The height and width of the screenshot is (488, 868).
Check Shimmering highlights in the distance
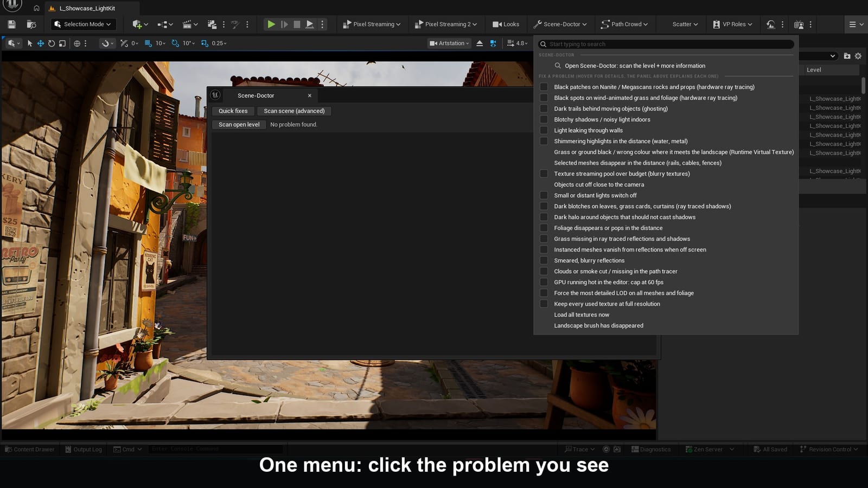544,141
